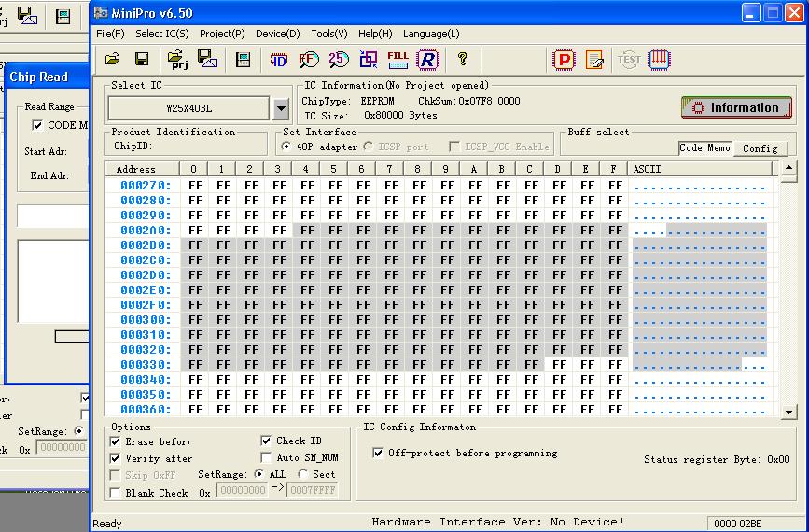Click the Read ID chip icon

coord(279,60)
